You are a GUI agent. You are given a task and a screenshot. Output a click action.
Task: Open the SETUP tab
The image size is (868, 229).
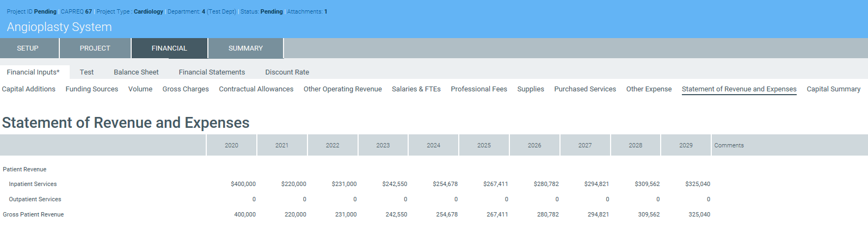pyautogui.click(x=28, y=48)
